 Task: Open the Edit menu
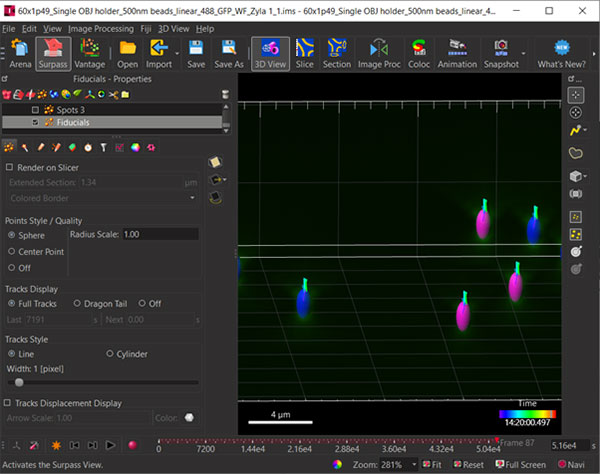29,29
